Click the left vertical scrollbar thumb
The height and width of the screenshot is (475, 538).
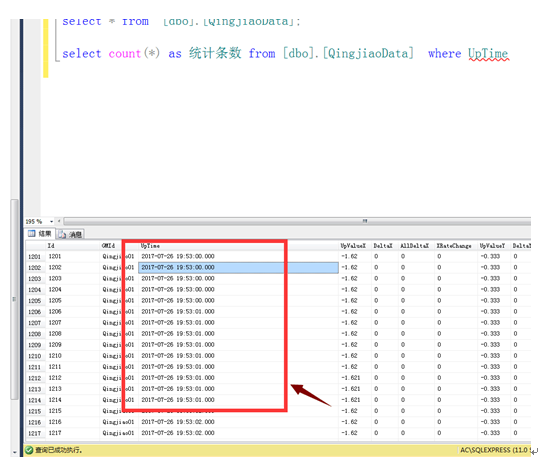(14, 299)
